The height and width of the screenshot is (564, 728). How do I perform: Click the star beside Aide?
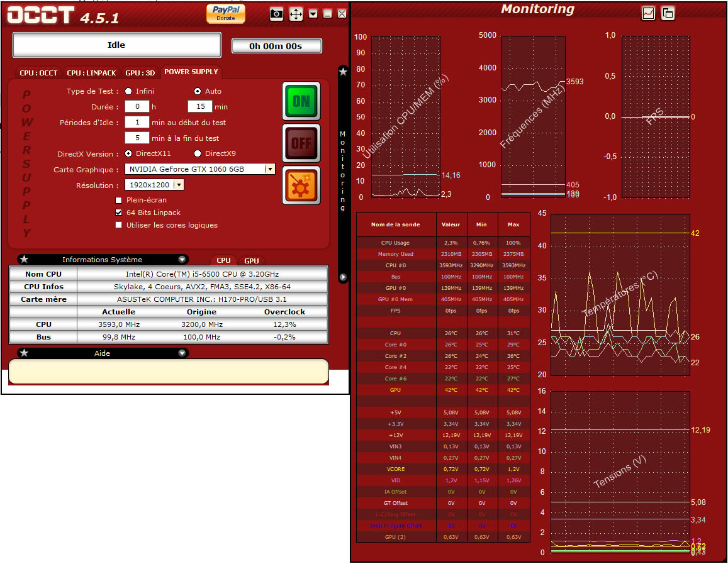(x=24, y=353)
